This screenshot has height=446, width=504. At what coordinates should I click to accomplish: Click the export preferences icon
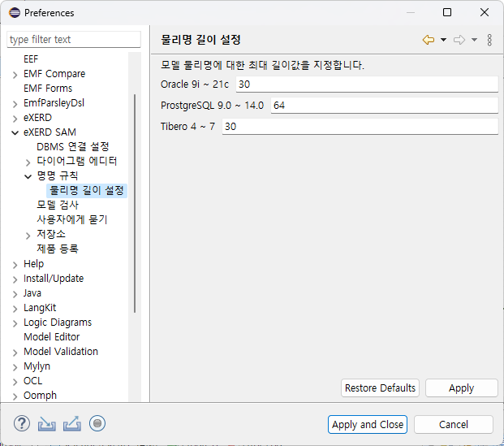coord(72,423)
